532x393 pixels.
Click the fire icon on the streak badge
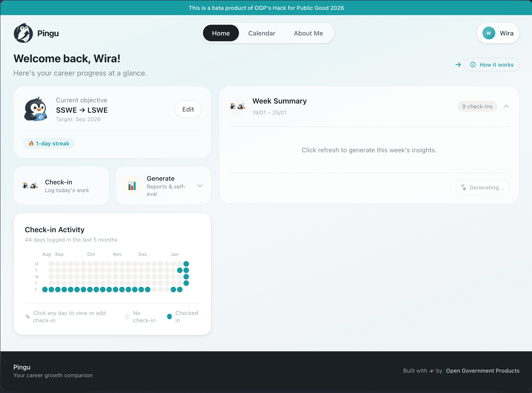coord(31,143)
